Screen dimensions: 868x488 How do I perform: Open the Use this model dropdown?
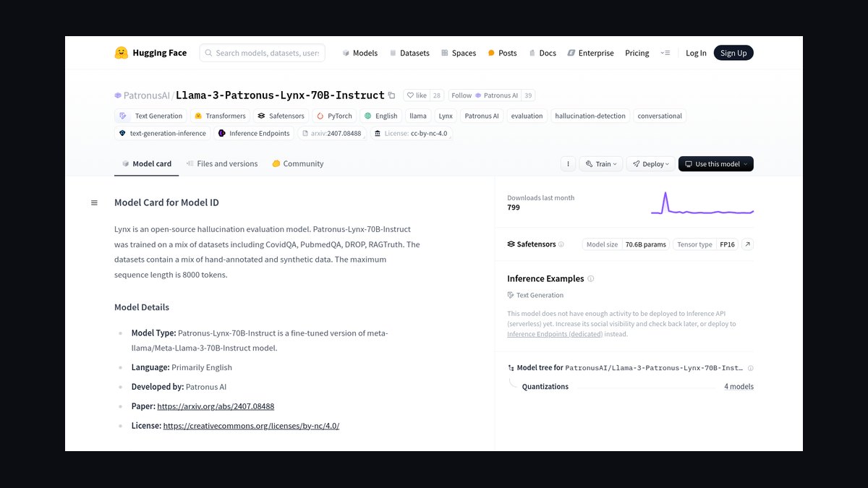pyautogui.click(x=716, y=164)
